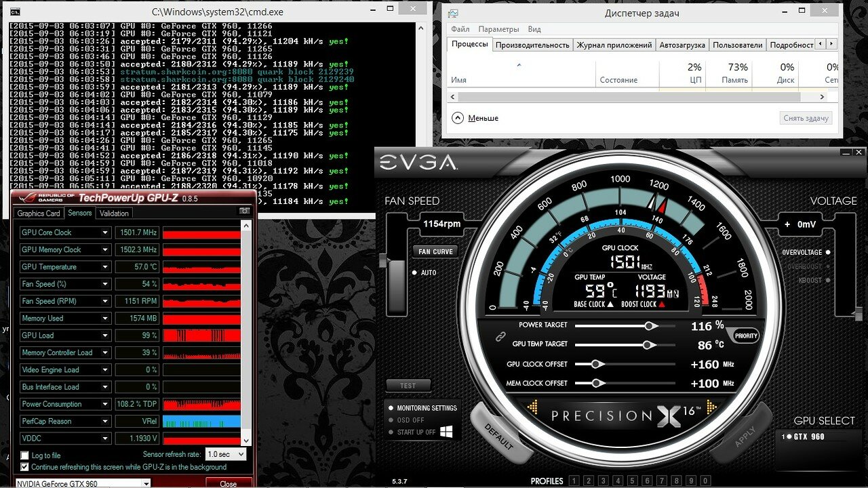Select profile slot 7 in Precision X

coord(663,481)
